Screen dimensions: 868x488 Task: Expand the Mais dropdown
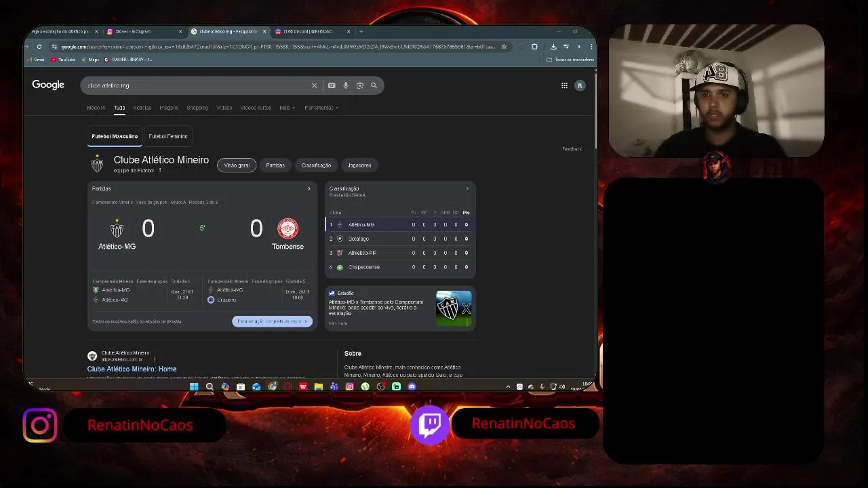287,108
